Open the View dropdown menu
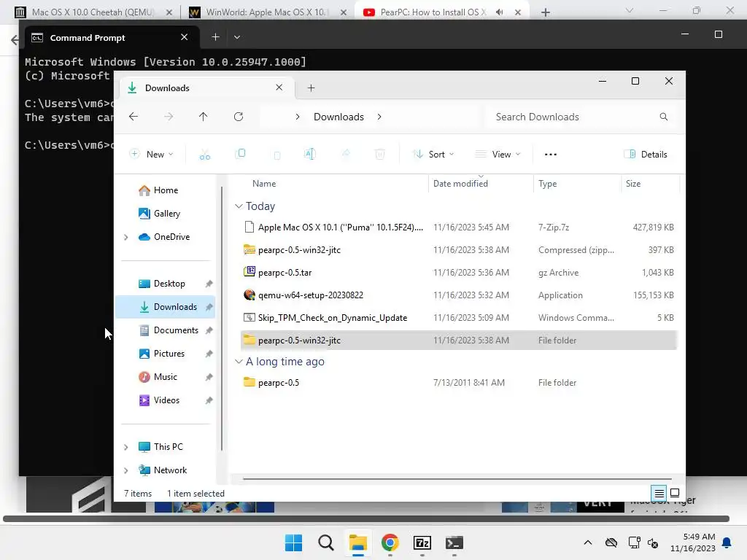The width and height of the screenshot is (747, 560). [498, 155]
